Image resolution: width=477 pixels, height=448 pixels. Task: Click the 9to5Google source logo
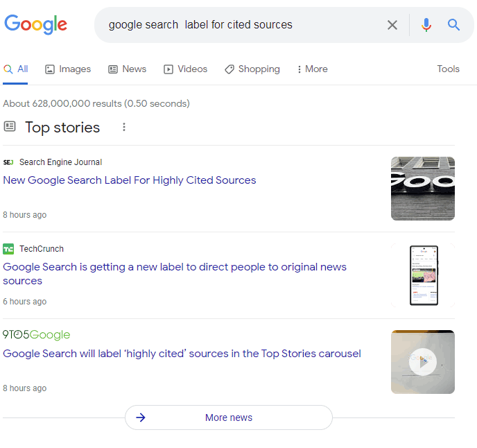tap(37, 335)
